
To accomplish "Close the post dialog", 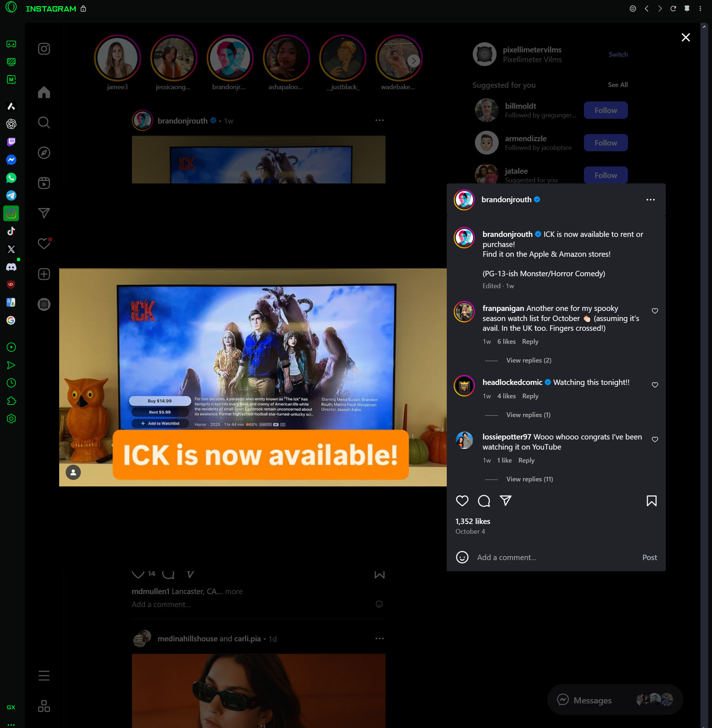I will 685,38.
